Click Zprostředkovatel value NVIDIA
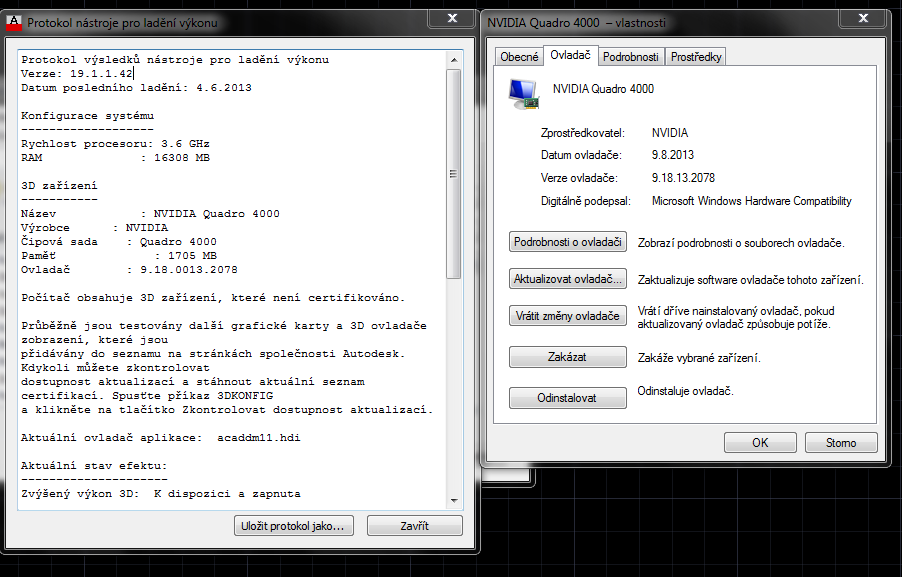 (x=670, y=133)
